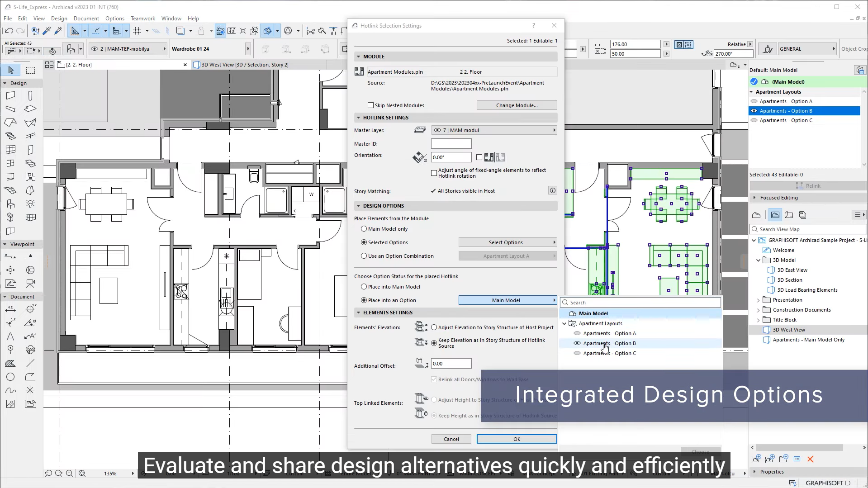Select the Wall tool in Design toolbox
This screenshot has height=488, width=868.
tap(11, 95)
